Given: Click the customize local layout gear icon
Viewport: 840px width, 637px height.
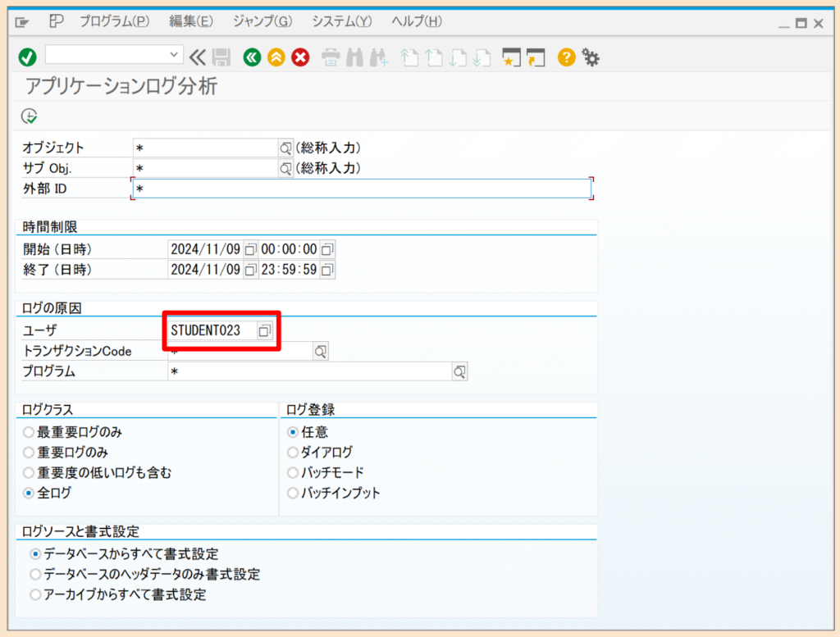Looking at the screenshot, I should [x=590, y=57].
